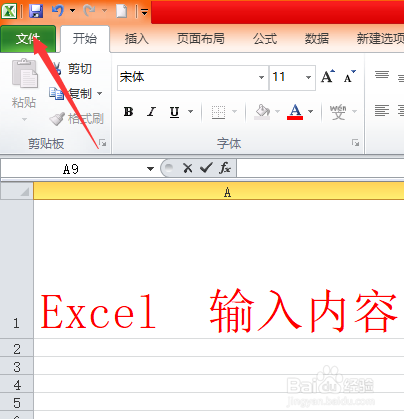The height and width of the screenshot is (419, 404).
Task: Decrease font size with the small A
Action: [349, 77]
